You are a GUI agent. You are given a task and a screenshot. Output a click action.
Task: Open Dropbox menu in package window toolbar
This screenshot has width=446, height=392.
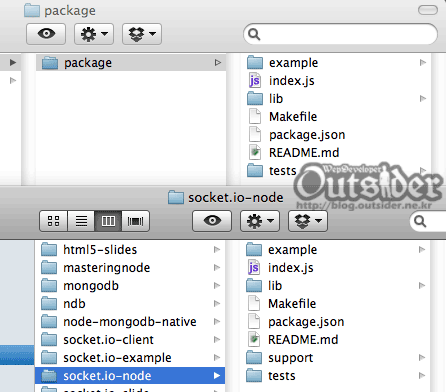[142, 34]
